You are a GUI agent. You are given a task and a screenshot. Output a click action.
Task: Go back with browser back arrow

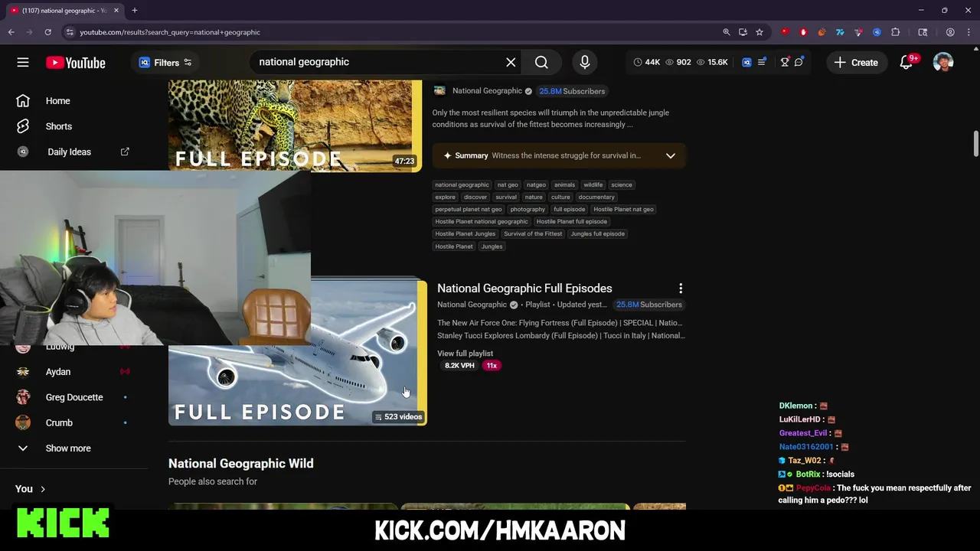[11, 32]
